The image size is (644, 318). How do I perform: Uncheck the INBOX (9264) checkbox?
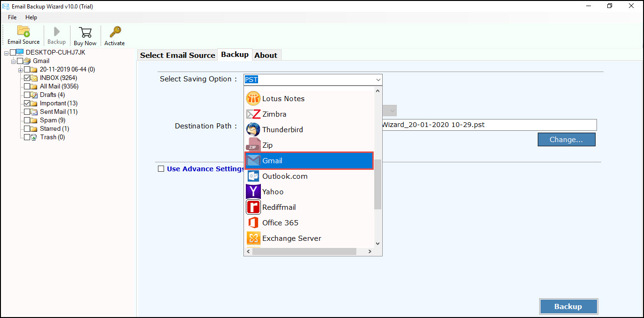pos(27,78)
